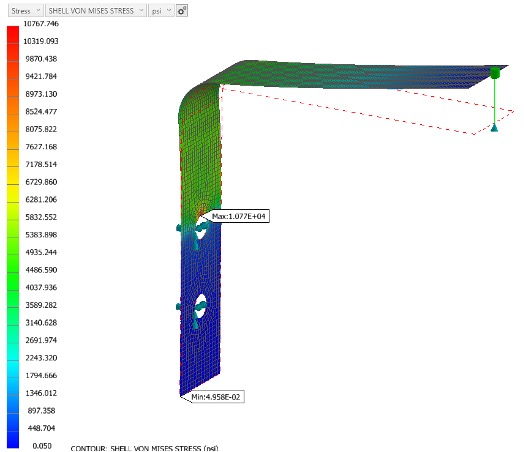Click the Max:1.077E+04 probe label
Image resolution: width=524 pixels, height=452 pixels.
(x=239, y=216)
